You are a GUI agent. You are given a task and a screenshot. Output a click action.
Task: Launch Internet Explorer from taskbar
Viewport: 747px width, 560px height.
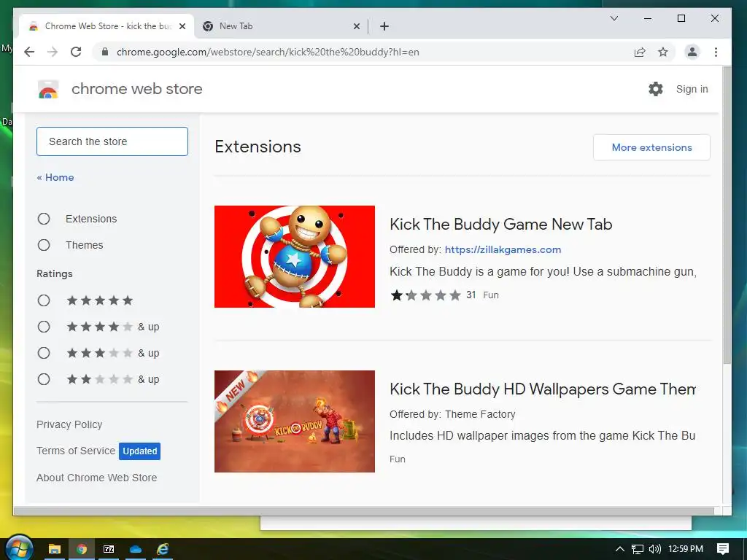point(163,549)
